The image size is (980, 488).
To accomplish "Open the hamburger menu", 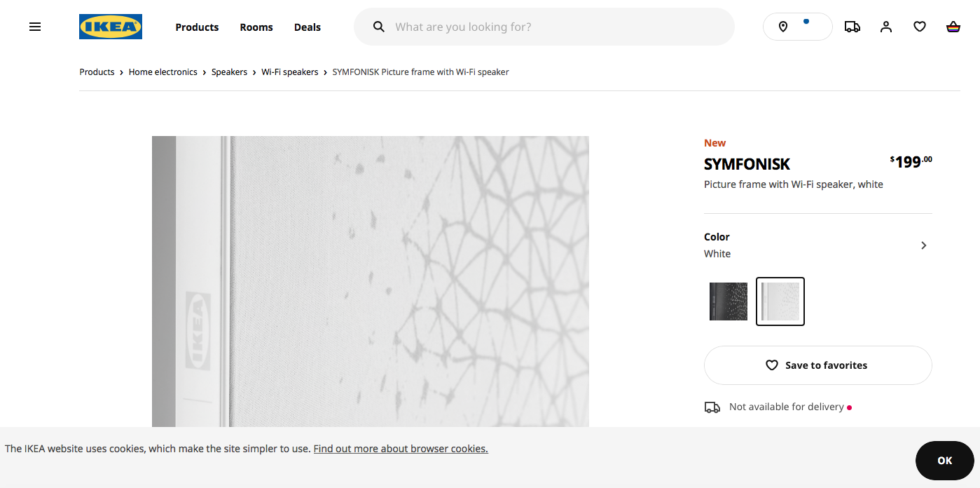I will pos(35,27).
